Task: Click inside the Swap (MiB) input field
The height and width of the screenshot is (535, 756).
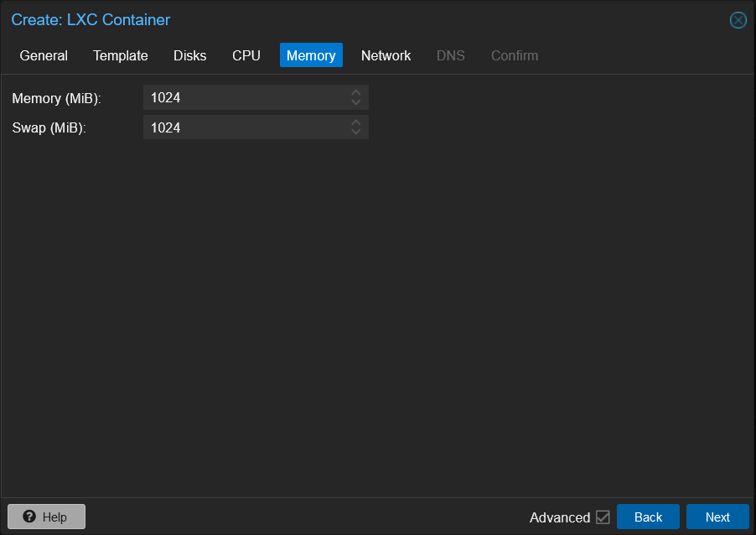Action: (x=243, y=127)
